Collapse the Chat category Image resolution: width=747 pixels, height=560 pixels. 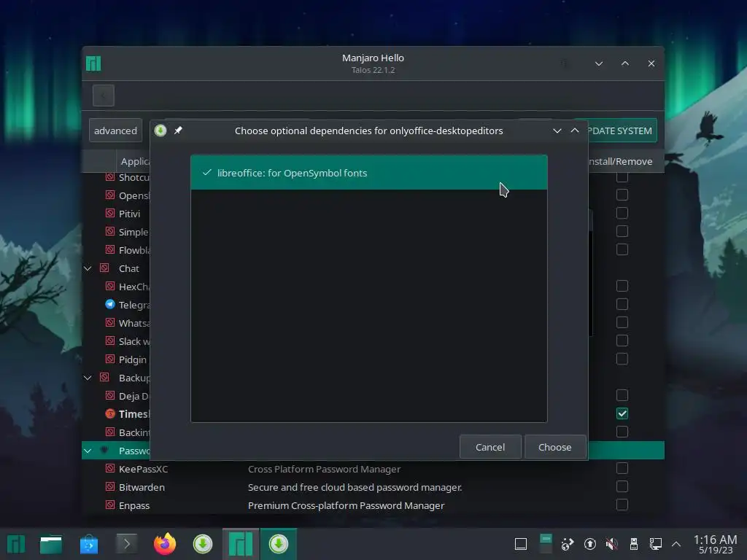(88, 268)
